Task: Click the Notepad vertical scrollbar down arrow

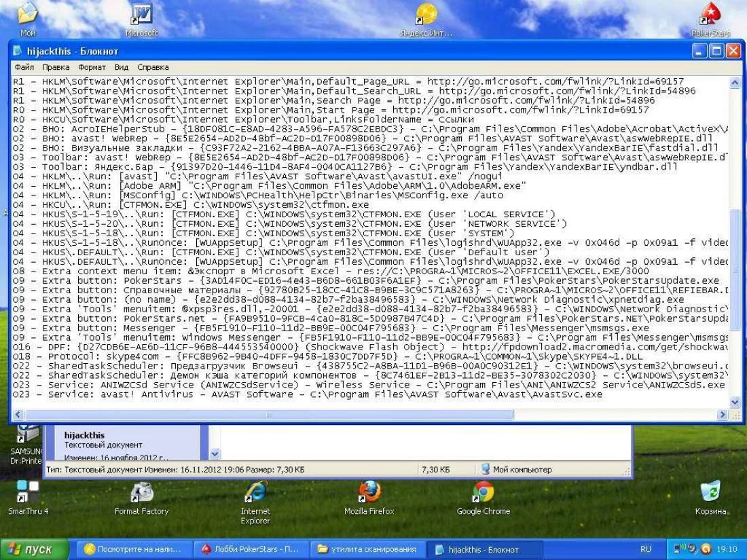Action: point(735,403)
